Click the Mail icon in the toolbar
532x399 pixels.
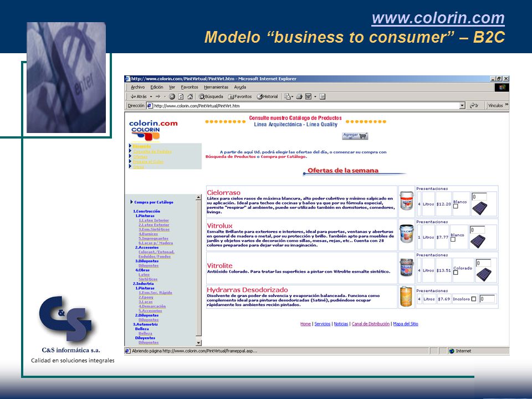(x=288, y=96)
